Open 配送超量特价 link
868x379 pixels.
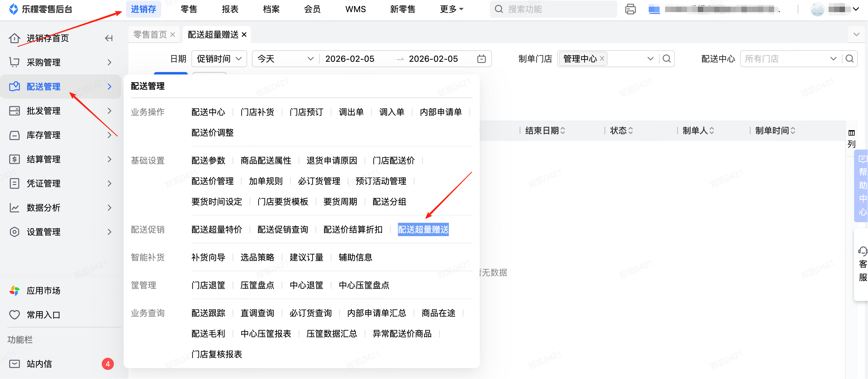[217, 230]
